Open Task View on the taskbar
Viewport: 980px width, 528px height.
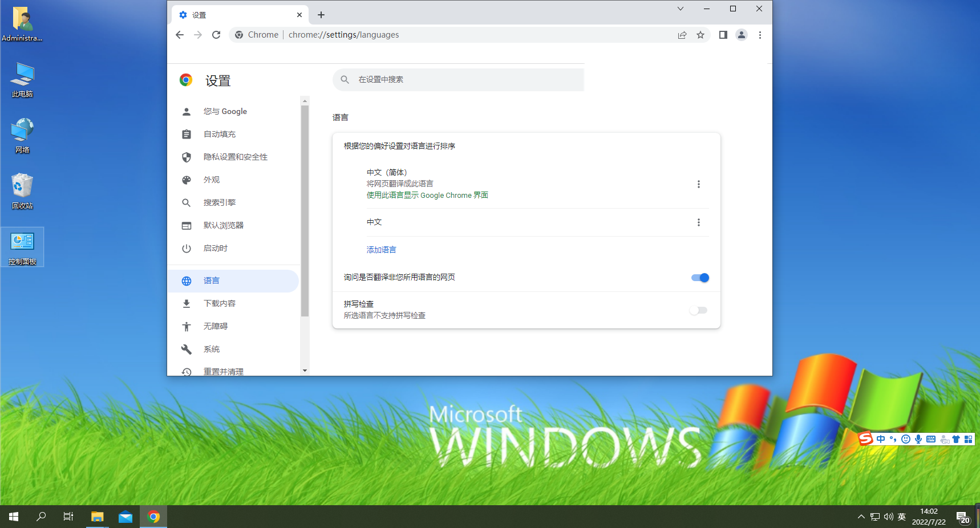68,517
